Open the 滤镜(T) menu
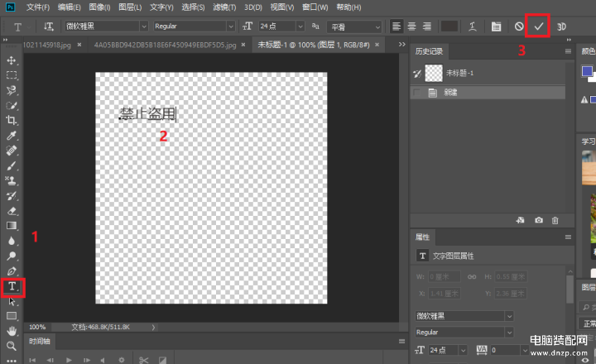596x364 pixels. (x=224, y=7)
